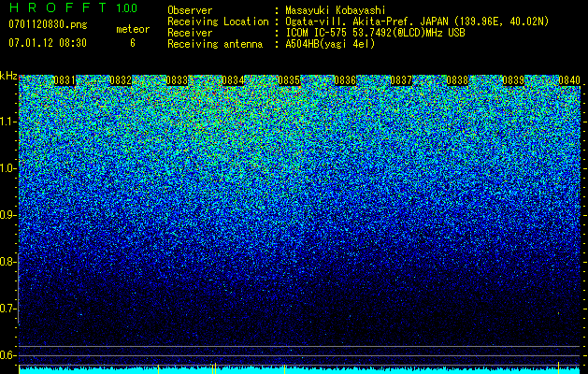
Task: Select the 0835 time marker
Action: tap(289, 80)
